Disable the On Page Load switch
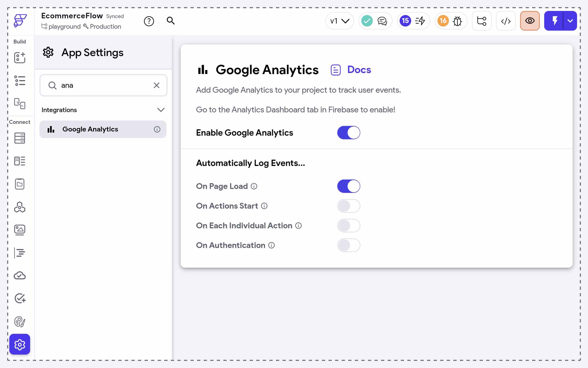This screenshot has width=588, height=368. point(348,186)
